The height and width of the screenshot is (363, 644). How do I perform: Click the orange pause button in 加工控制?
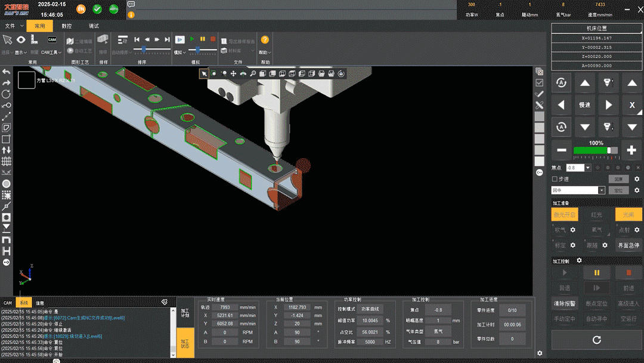(596, 273)
